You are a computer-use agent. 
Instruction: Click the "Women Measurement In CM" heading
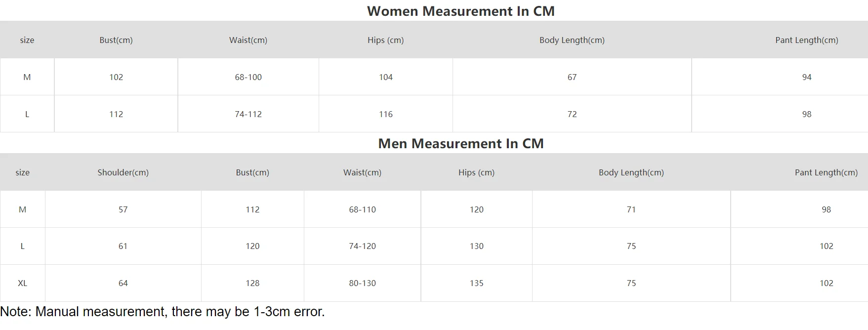tap(460, 11)
